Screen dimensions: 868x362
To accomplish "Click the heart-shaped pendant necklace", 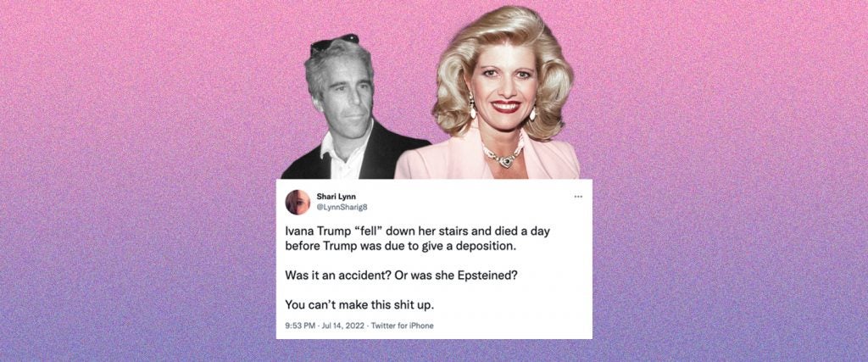I will tap(505, 160).
